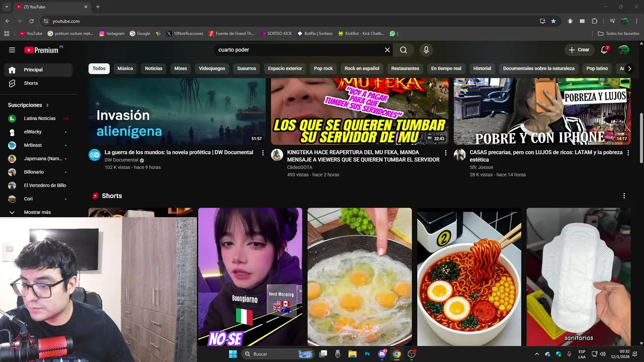Play the fried eggs pan short
The image size is (644, 362).
pos(360,277)
